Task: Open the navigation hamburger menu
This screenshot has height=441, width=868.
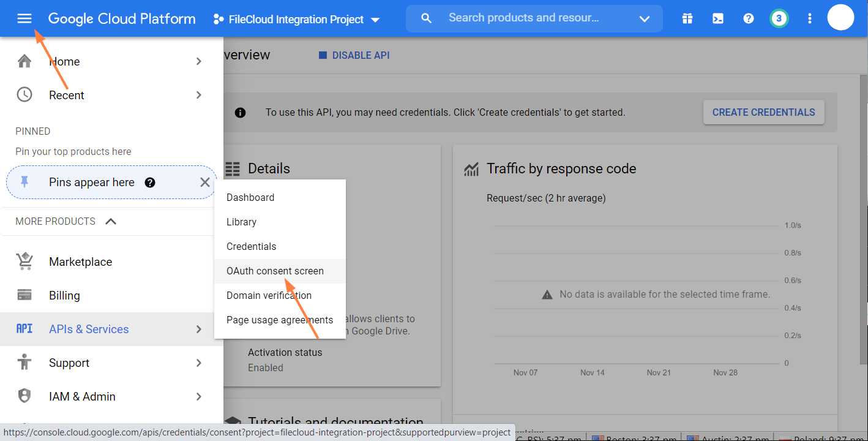Action: (x=24, y=18)
